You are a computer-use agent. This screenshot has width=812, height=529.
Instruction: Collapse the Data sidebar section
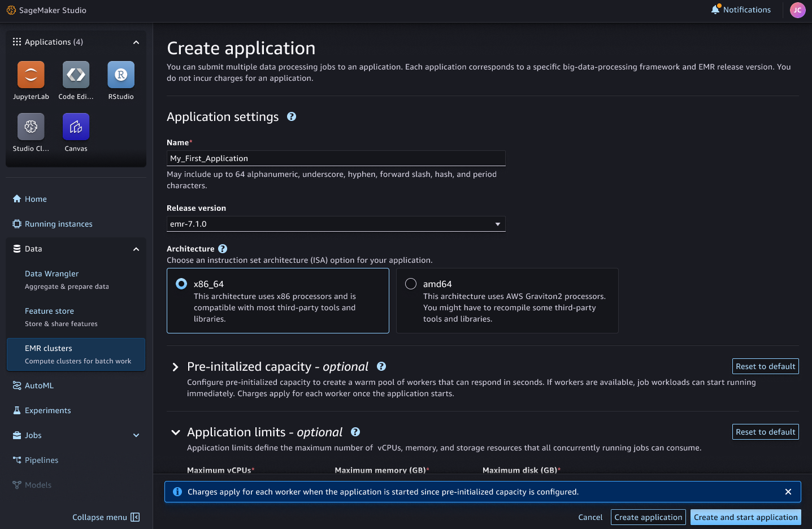pos(136,249)
